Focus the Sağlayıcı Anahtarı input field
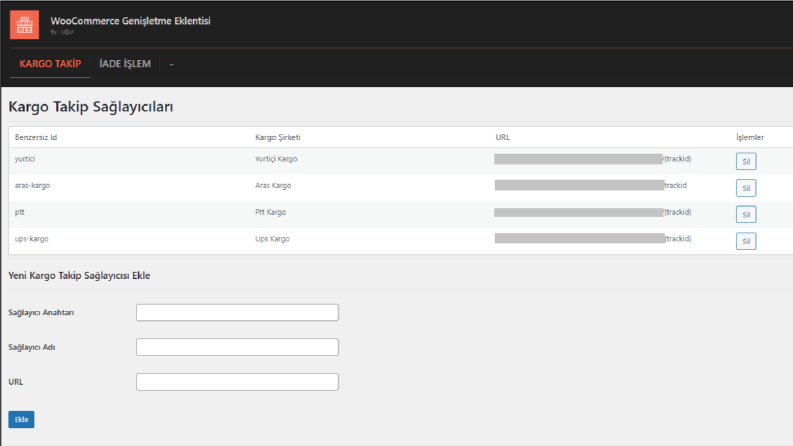The image size is (793, 446). coord(237,313)
